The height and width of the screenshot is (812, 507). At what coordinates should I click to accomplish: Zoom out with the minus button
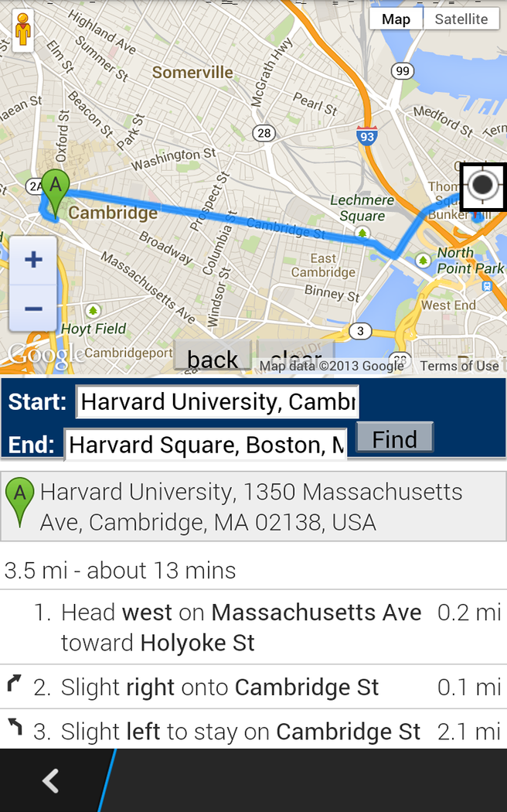[33, 309]
